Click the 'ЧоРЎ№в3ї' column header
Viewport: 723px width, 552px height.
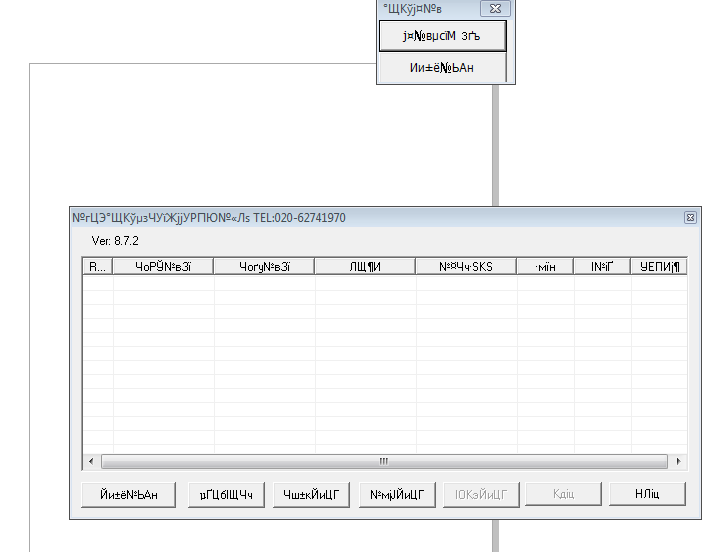[x=163, y=266]
